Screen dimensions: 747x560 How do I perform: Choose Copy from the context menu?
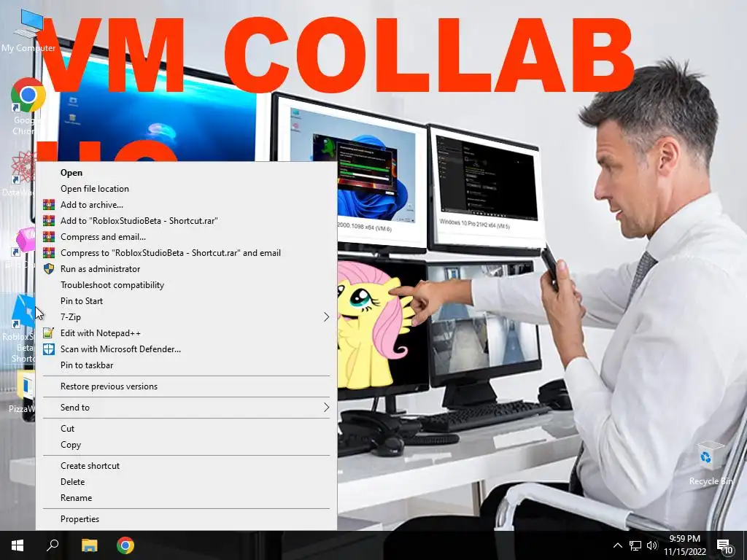pos(186,445)
